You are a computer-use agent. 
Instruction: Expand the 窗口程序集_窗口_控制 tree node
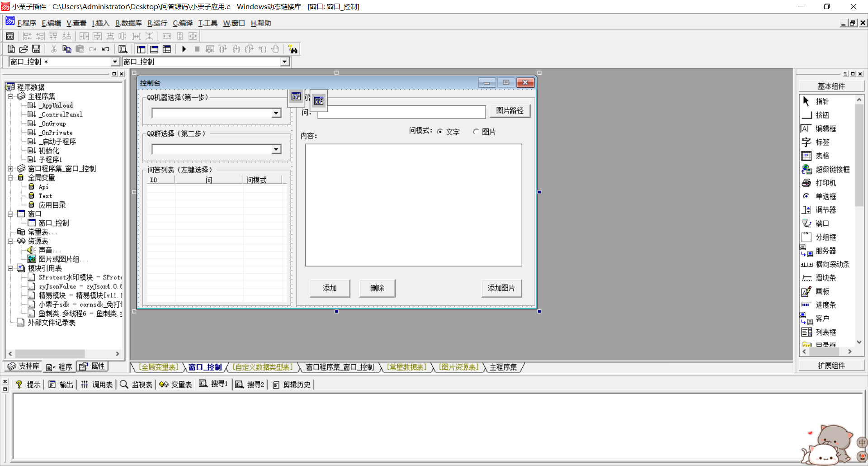click(10, 169)
